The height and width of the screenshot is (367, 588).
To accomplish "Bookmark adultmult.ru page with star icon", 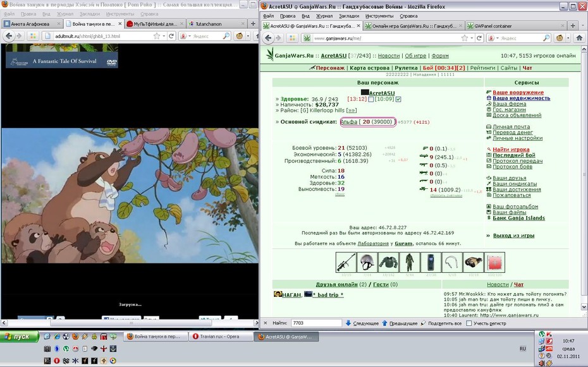I will point(157,36).
